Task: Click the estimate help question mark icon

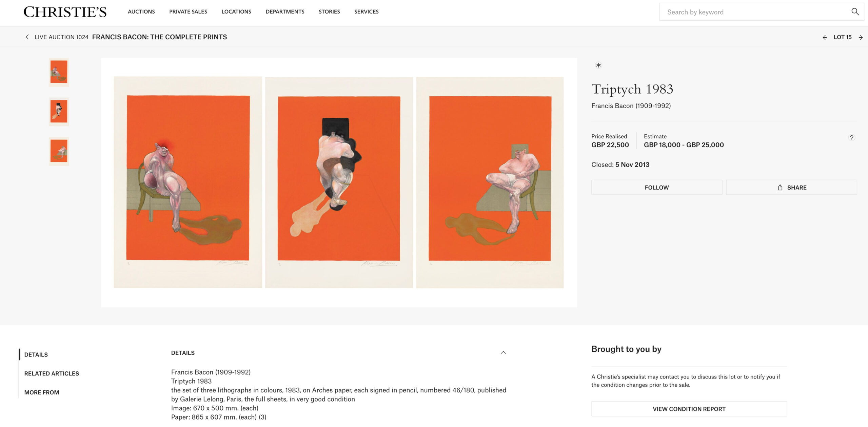Action: coord(851,137)
